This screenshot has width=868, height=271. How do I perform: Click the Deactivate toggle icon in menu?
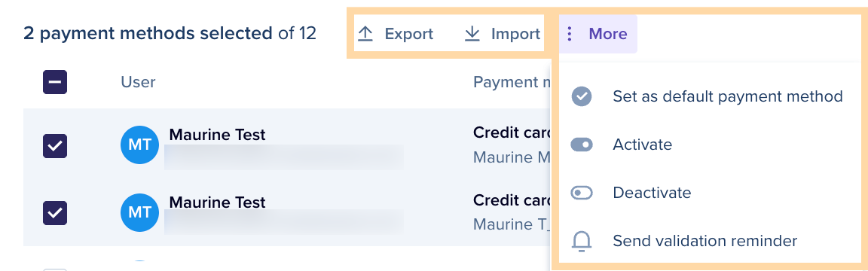[x=581, y=193]
